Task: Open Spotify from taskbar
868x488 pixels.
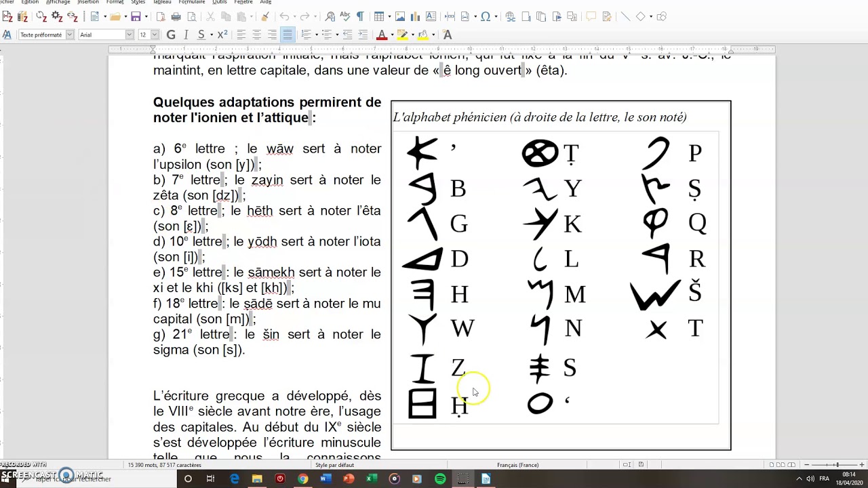Action: pos(440,479)
